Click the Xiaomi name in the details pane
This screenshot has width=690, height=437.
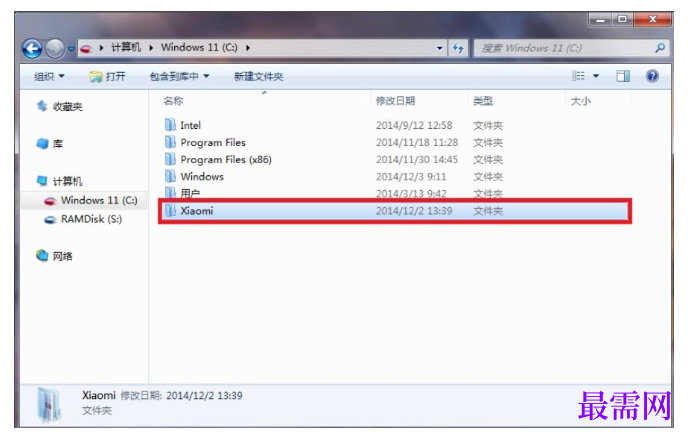[x=99, y=395]
